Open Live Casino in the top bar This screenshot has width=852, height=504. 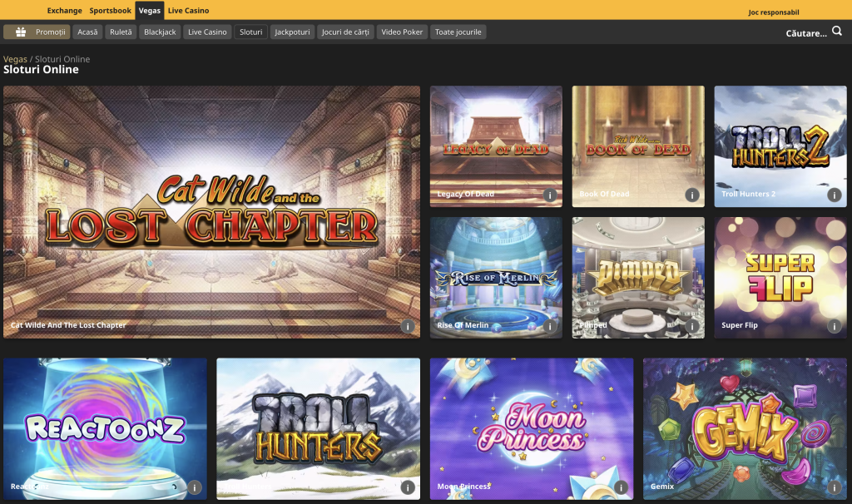point(189,10)
